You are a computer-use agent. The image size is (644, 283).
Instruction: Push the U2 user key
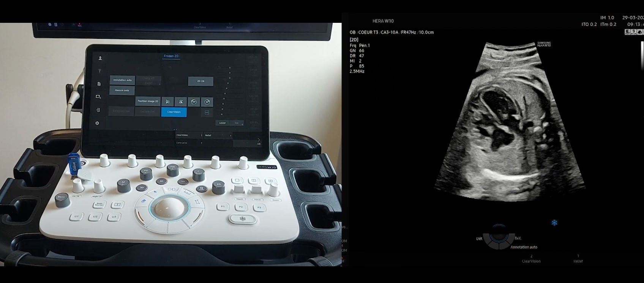click(x=95, y=217)
